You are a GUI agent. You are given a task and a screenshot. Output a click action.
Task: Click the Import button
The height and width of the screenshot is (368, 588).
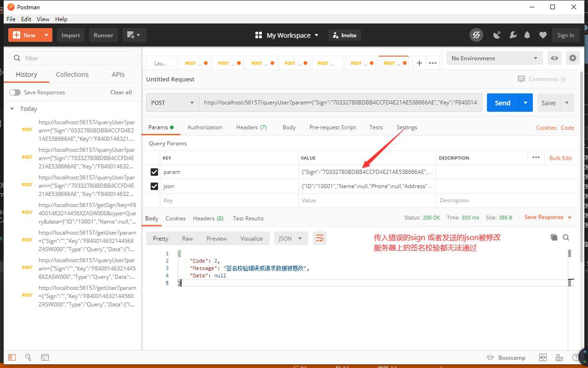click(x=71, y=35)
